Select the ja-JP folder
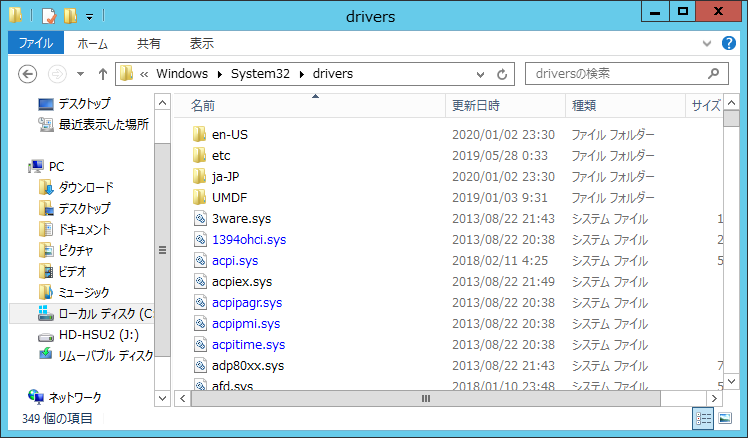 pyautogui.click(x=226, y=177)
